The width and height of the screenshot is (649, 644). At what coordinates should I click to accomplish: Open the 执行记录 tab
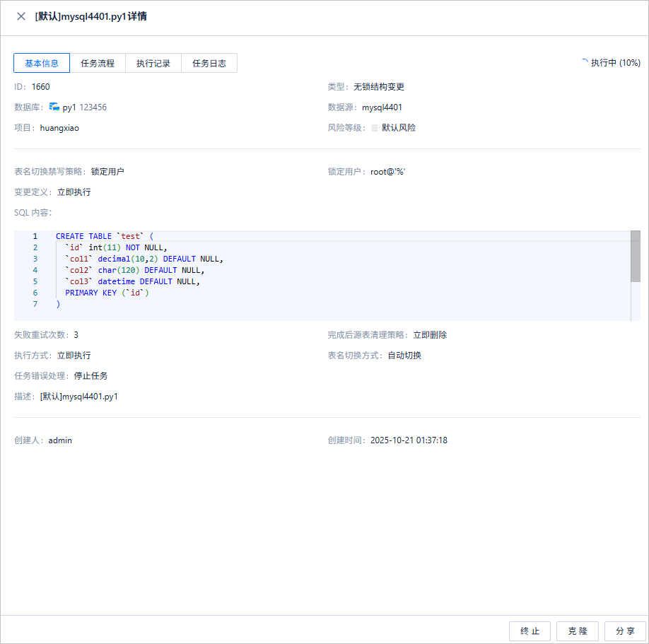[153, 63]
